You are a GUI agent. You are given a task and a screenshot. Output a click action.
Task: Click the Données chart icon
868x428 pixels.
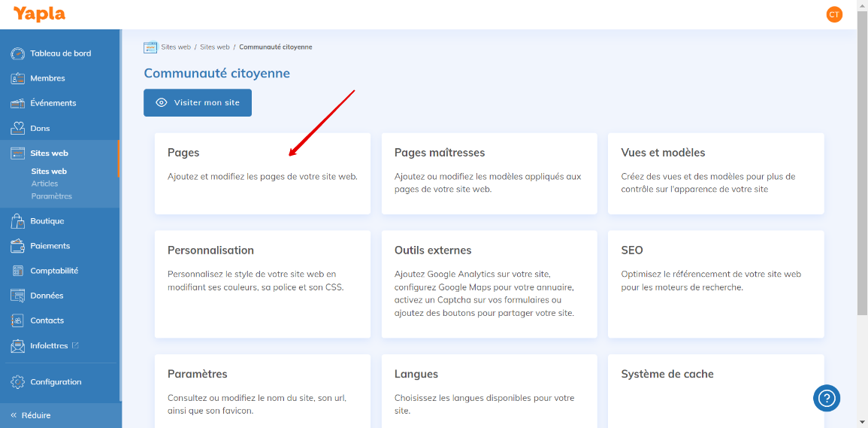tap(18, 296)
